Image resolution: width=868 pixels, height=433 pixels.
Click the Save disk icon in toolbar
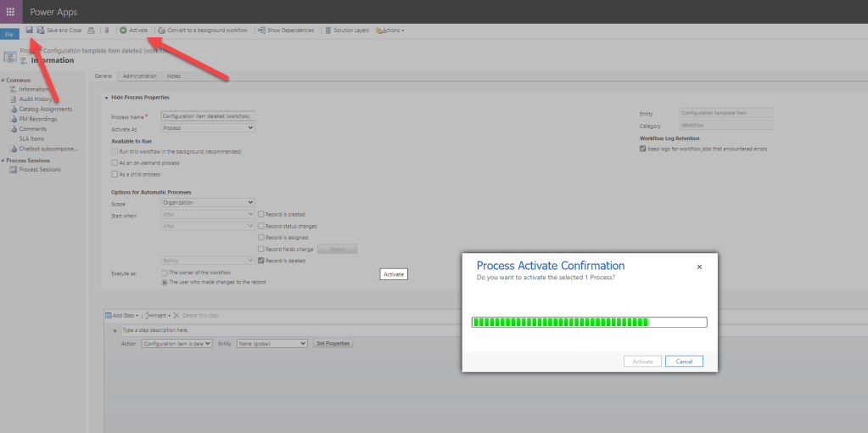(29, 30)
